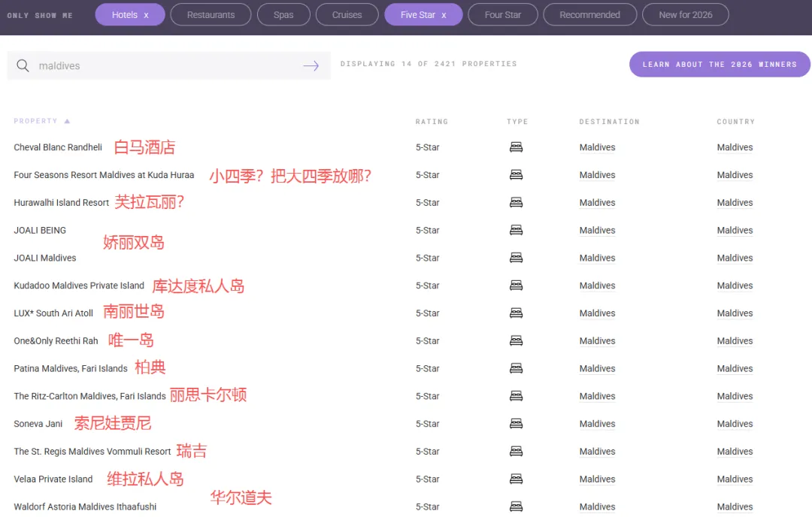Click the magnifier search icon

click(23, 65)
